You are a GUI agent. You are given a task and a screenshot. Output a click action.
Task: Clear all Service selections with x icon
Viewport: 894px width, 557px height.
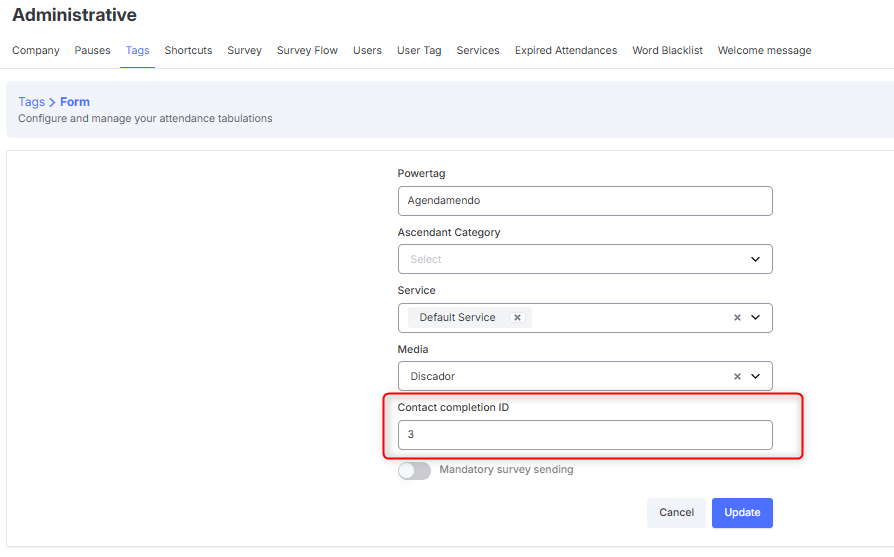[x=737, y=318]
